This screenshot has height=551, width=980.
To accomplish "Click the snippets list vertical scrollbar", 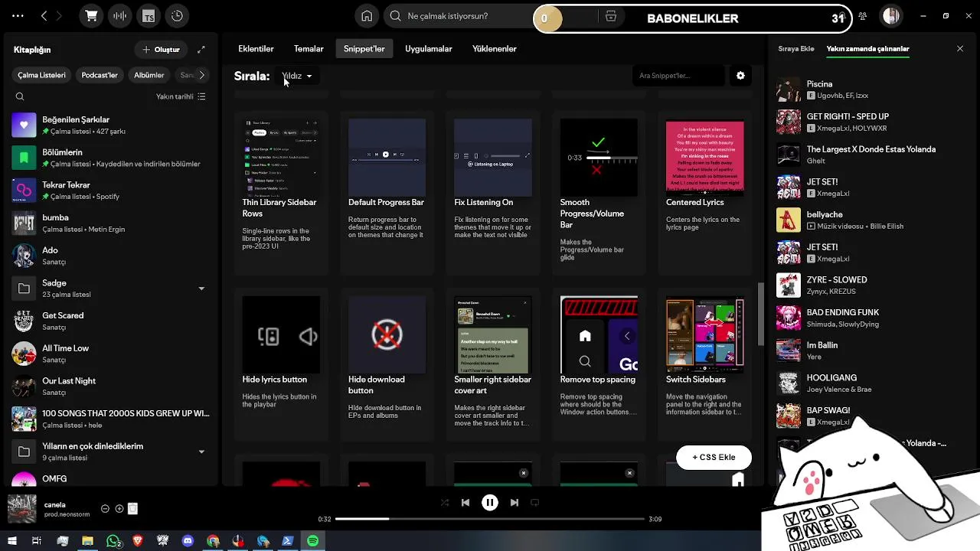I will click(x=760, y=314).
